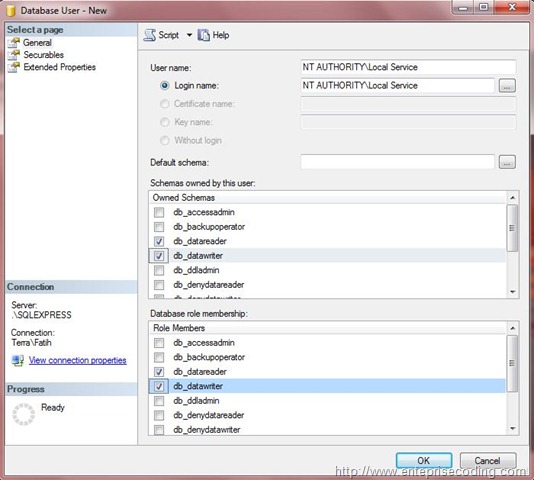Click the Role Members column header
Viewport: 534px width, 480px height.
(x=328, y=328)
